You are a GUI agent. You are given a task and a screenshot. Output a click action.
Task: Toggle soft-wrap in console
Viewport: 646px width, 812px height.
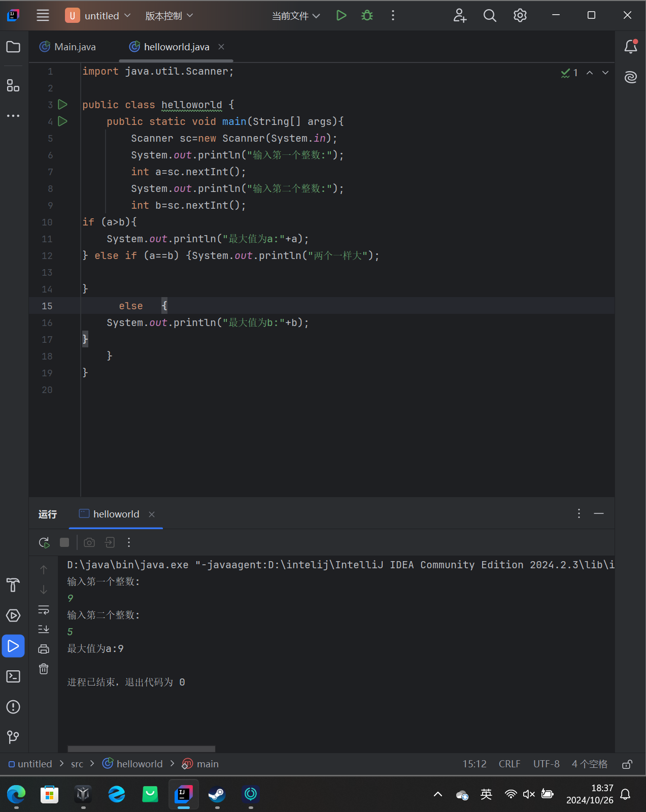click(44, 609)
